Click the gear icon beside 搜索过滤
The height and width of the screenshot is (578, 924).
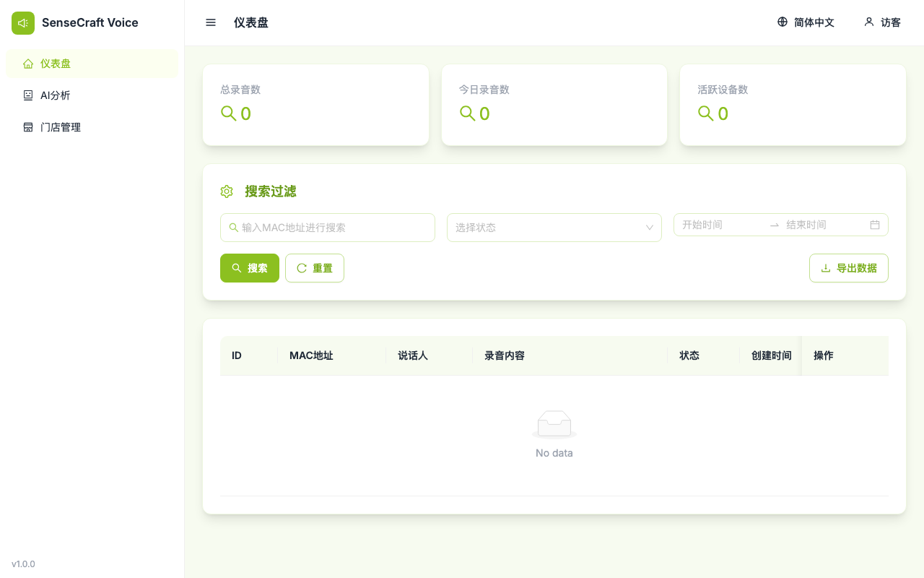click(227, 191)
